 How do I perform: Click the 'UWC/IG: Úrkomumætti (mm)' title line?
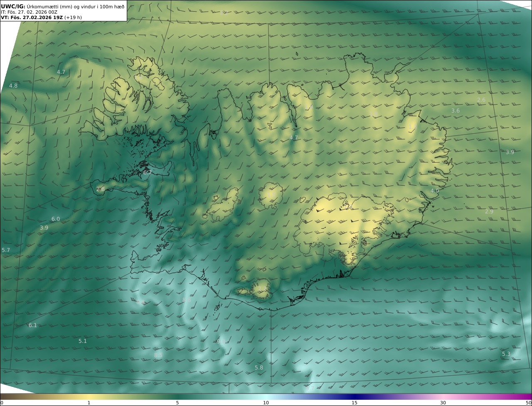(x=62, y=6)
